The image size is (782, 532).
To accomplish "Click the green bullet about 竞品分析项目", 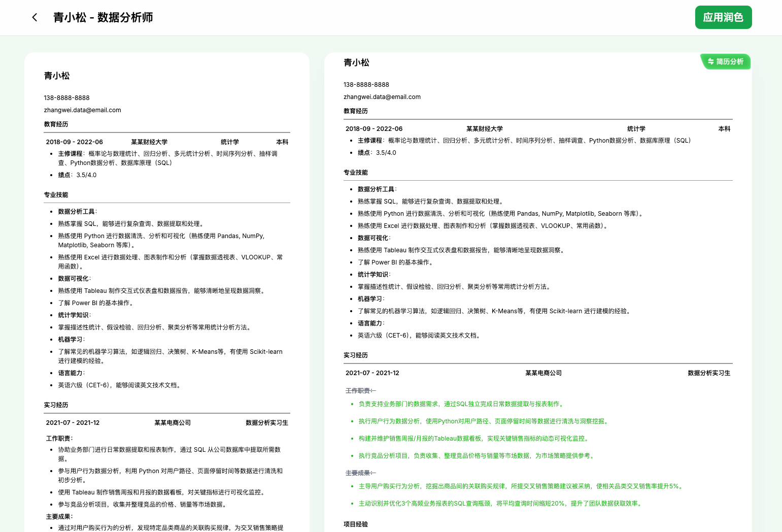I will tap(476, 456).
